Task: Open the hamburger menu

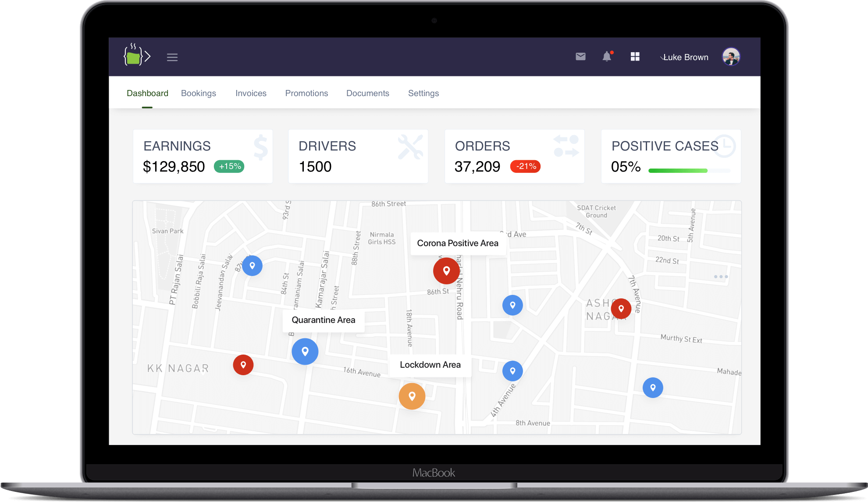Action: pos(172,57)
